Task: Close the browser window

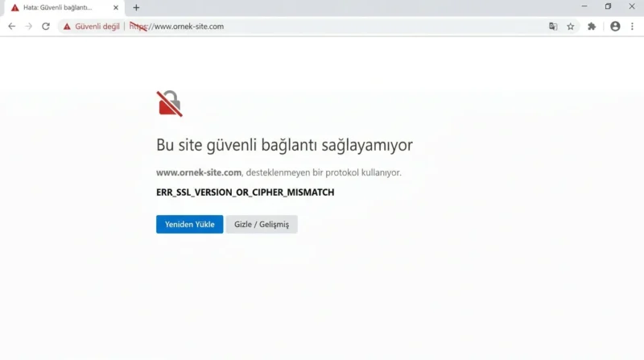Action: (632, 6)
